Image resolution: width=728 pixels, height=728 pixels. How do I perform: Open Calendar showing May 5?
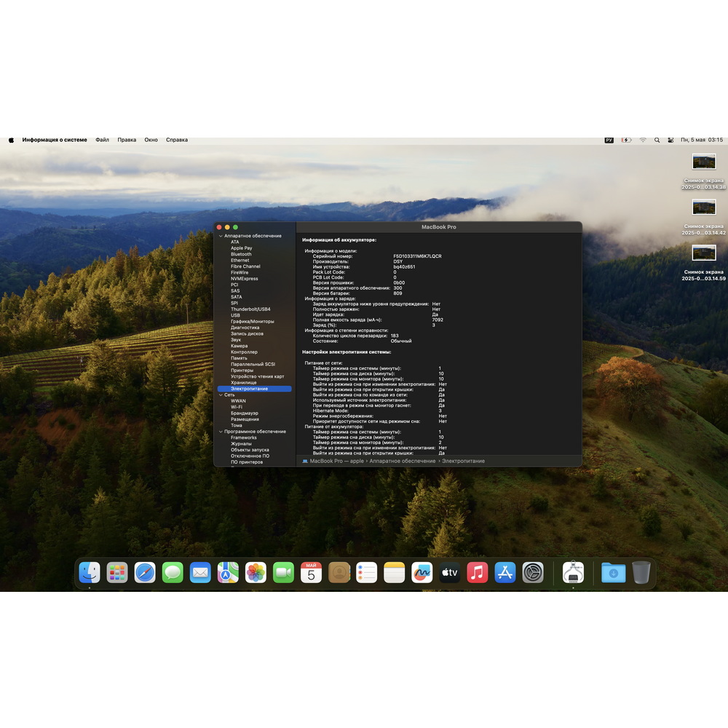[311, 572]
